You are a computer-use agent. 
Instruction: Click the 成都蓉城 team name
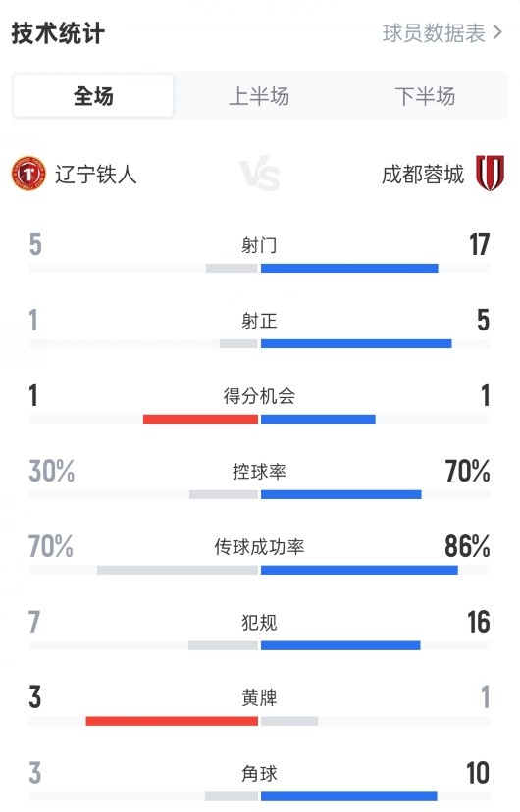423,174
